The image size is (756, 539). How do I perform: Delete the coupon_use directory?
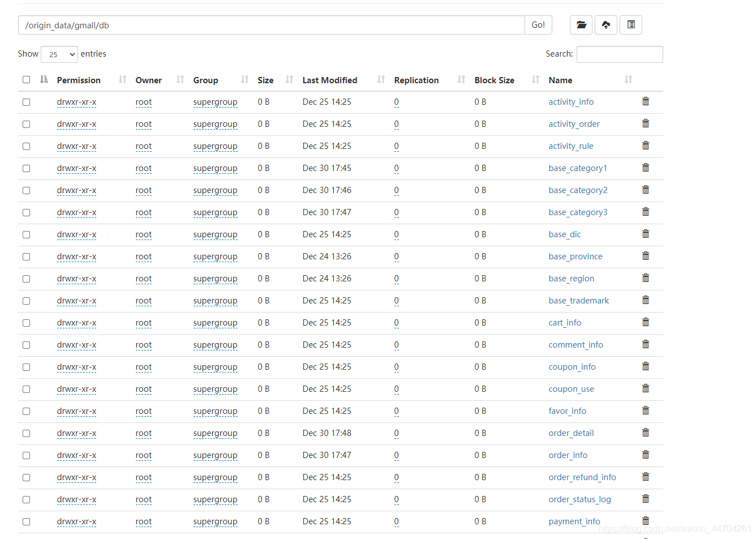tap(646, 388)
